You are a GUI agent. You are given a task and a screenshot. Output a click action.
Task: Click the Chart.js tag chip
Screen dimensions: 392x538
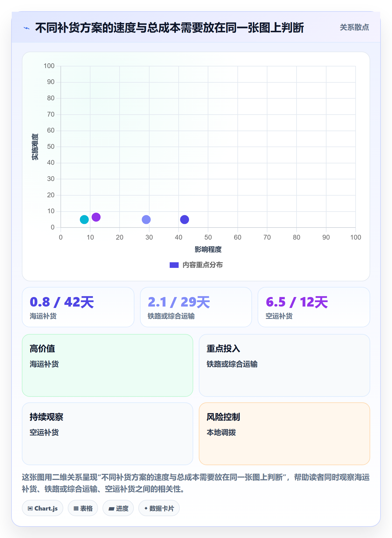(43, 508)
